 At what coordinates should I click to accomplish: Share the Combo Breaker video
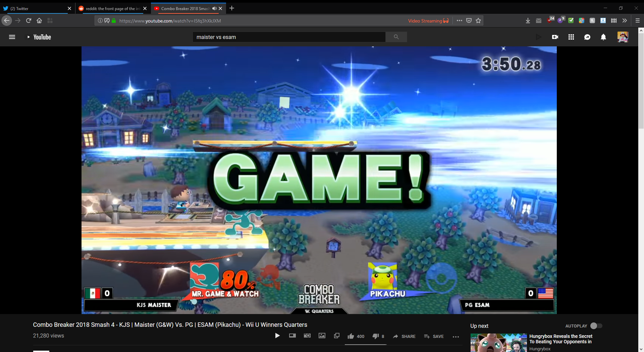[404, 336]
